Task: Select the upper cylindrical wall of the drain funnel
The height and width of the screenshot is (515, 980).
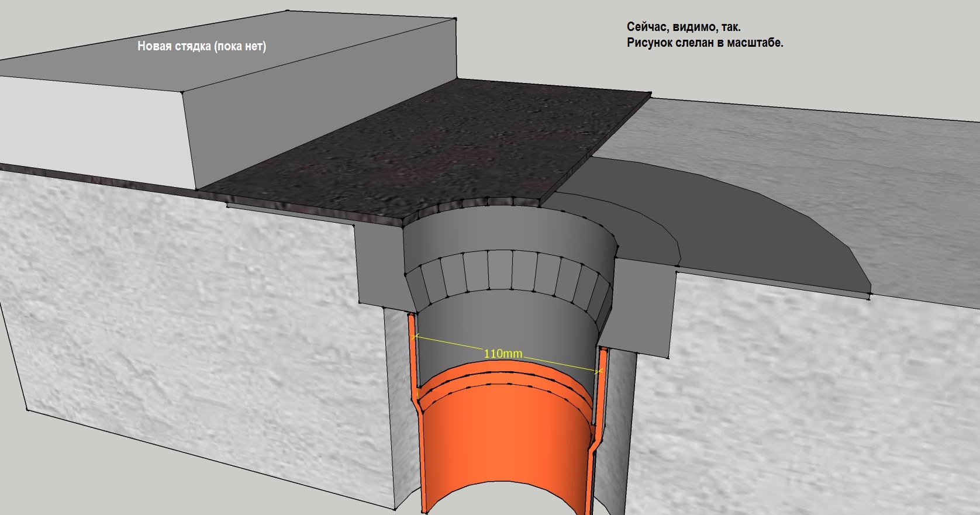Action: coord(509,234)
